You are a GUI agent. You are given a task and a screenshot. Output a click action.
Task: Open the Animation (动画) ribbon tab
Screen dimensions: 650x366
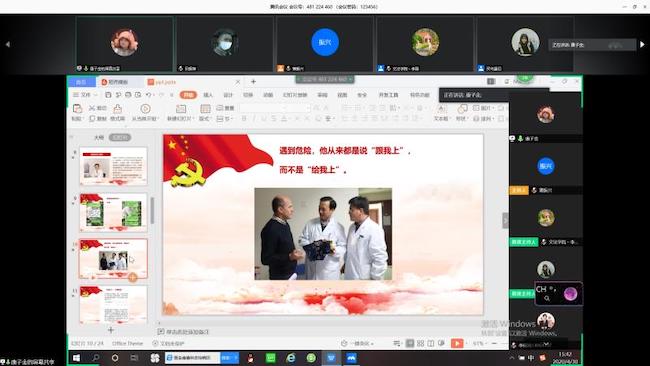[x=268, y=95]
